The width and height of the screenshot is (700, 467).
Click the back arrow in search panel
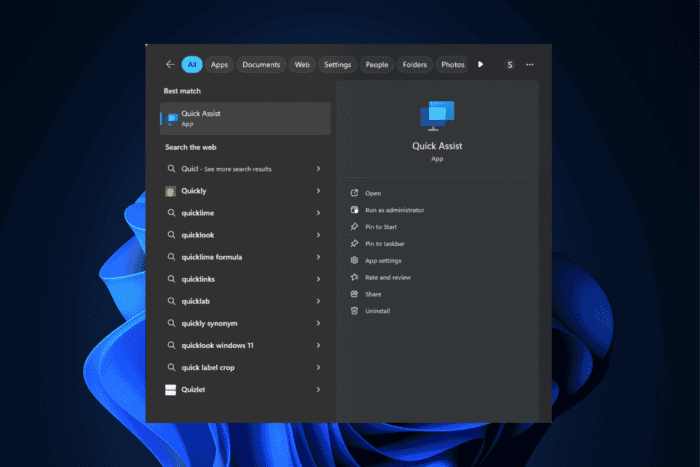click(x=170, y=64)
